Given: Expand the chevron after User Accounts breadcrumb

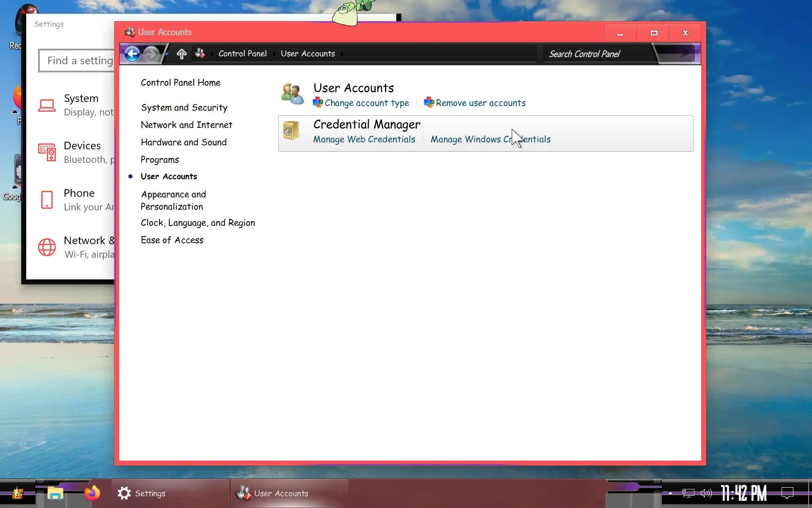Looking at the screenshot, I should click(x=342, y=54).
